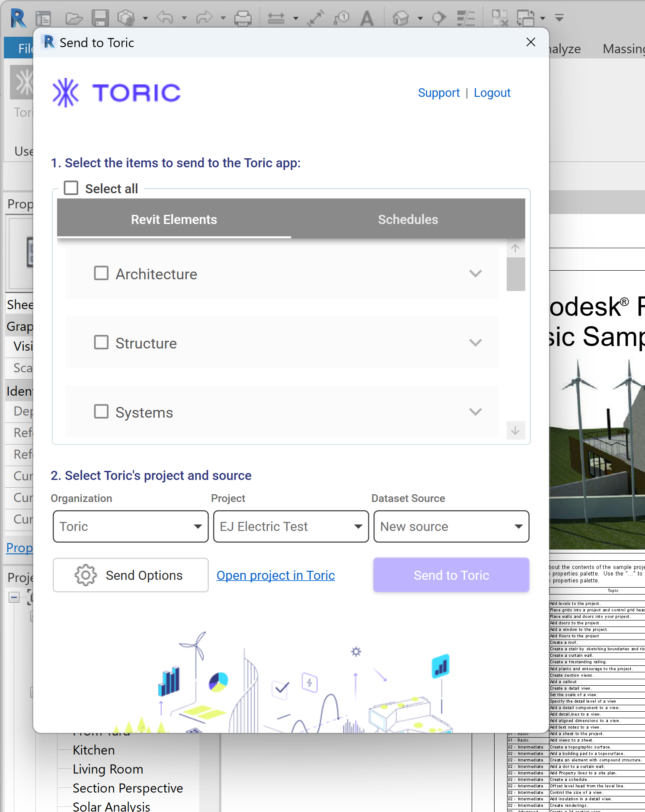Select Solar Analysis in Project Browser

click(x=112, y=806)
